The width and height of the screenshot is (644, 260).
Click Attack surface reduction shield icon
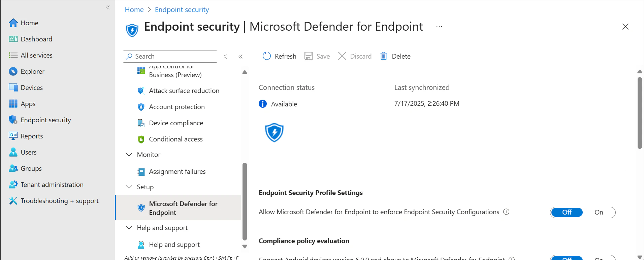pos(141,91)
